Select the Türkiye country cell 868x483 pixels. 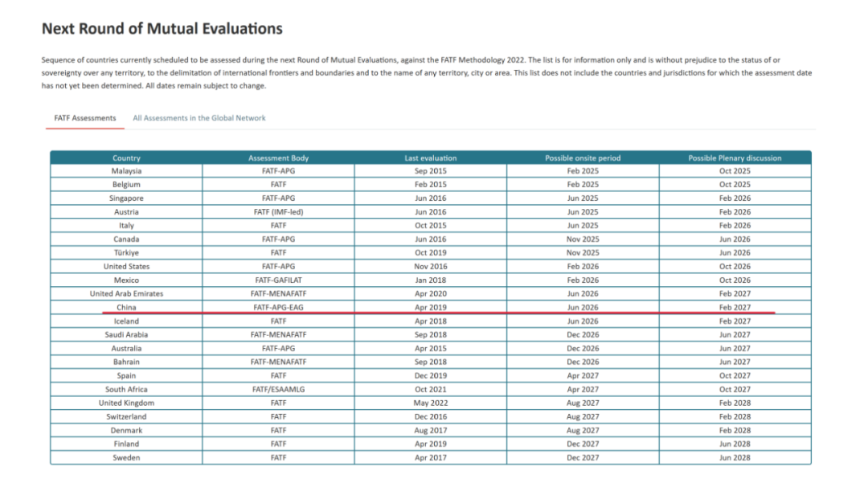click(126, 252)
